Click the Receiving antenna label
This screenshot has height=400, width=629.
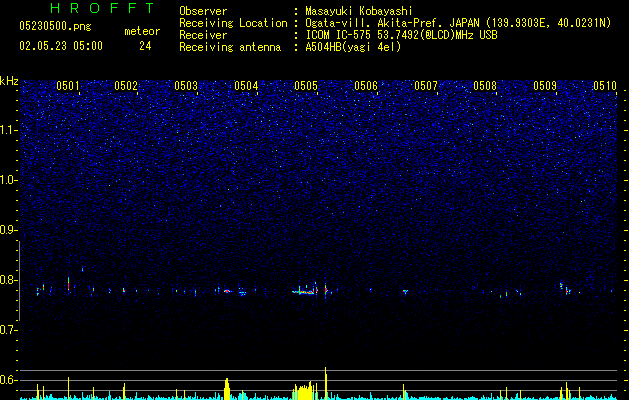(x=230, y=47)
